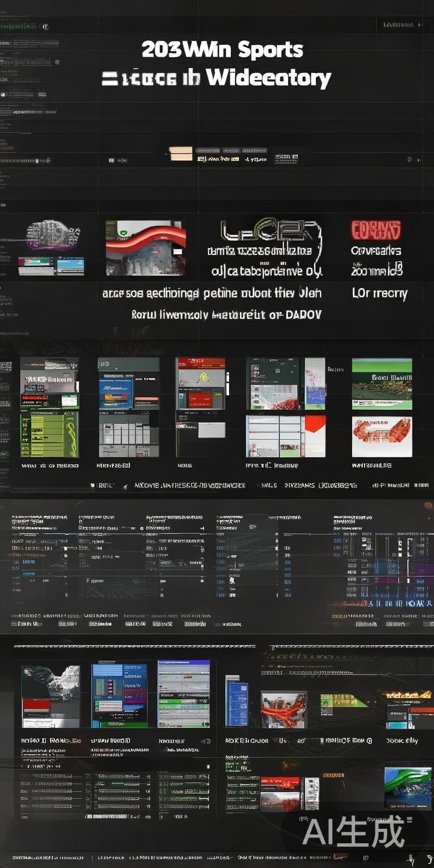Select the green field thumbnail in gallery

382,383
